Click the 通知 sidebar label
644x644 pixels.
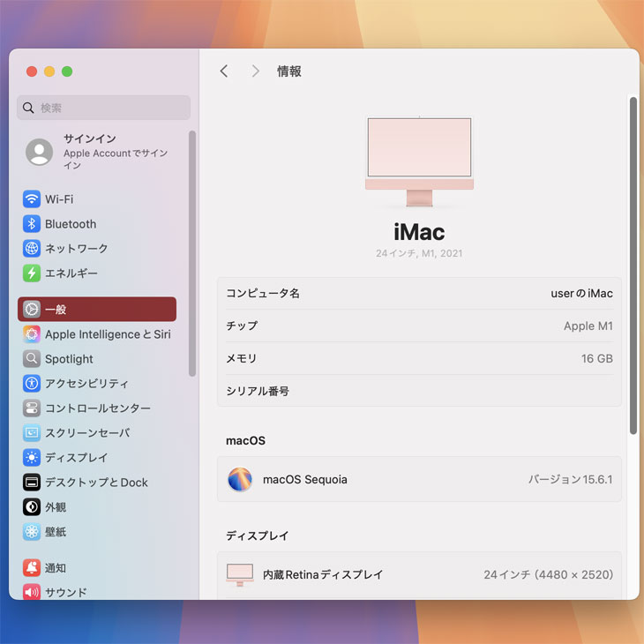[56, 567]
